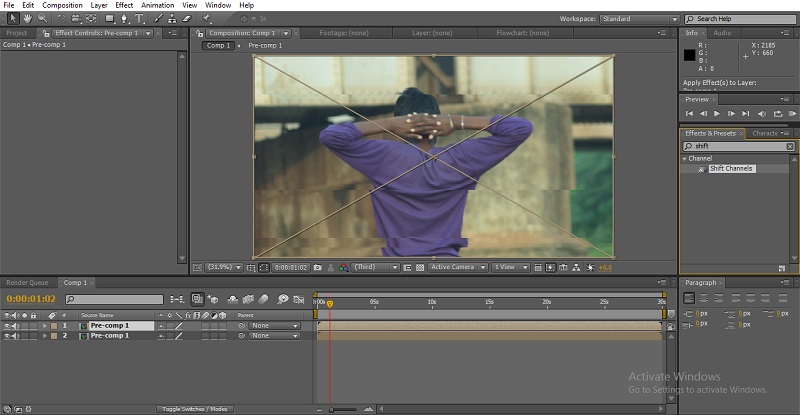Screen dimensions: 800x415
Task: Toggle lock on Composition Comp 1 panel
Action: click(199, 33)
